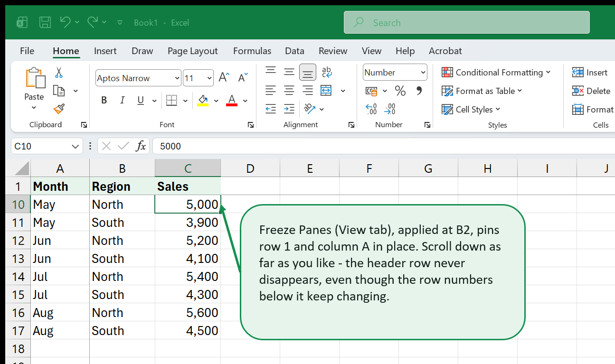The width and height of the screenshot is (615, 364).
Task: Apply yellow Fill Color
Action: coord(203,100)
